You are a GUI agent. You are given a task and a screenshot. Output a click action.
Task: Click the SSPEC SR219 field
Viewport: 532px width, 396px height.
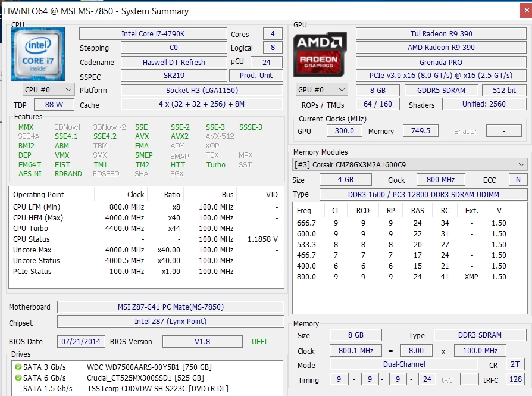pos(174,76)
